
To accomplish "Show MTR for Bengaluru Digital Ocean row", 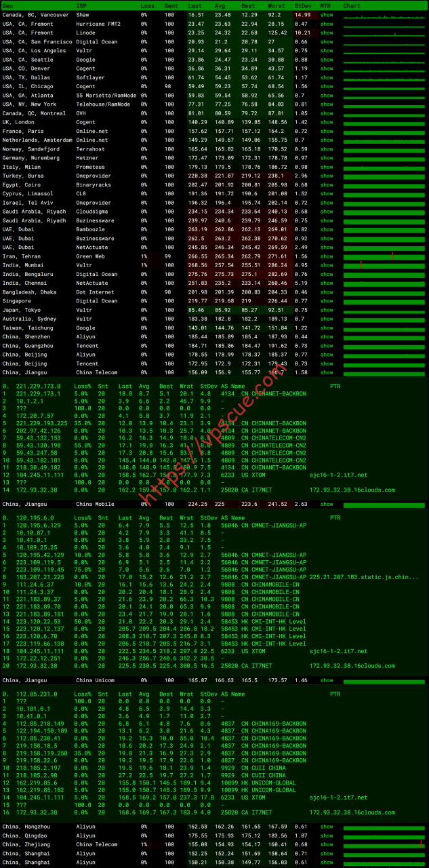I will click(x=327, y=274).
